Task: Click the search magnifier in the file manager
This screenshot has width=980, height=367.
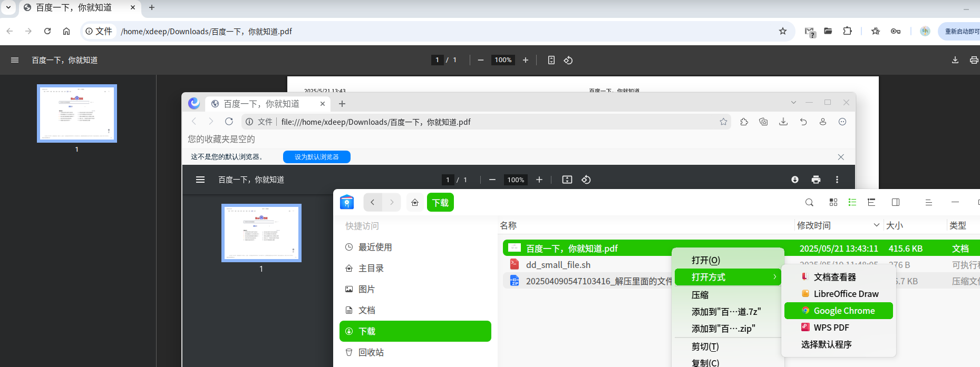Action: click(x=809, y=202)
